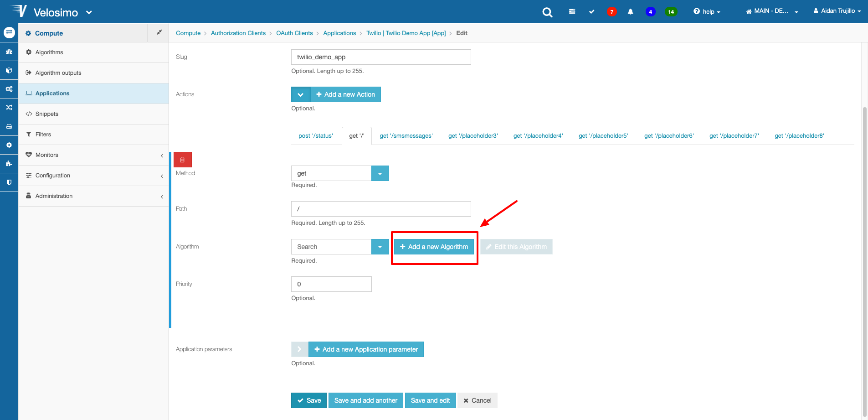
Task: Open the hard drive icon in icon rail
Action: click(x=9, y=126)
